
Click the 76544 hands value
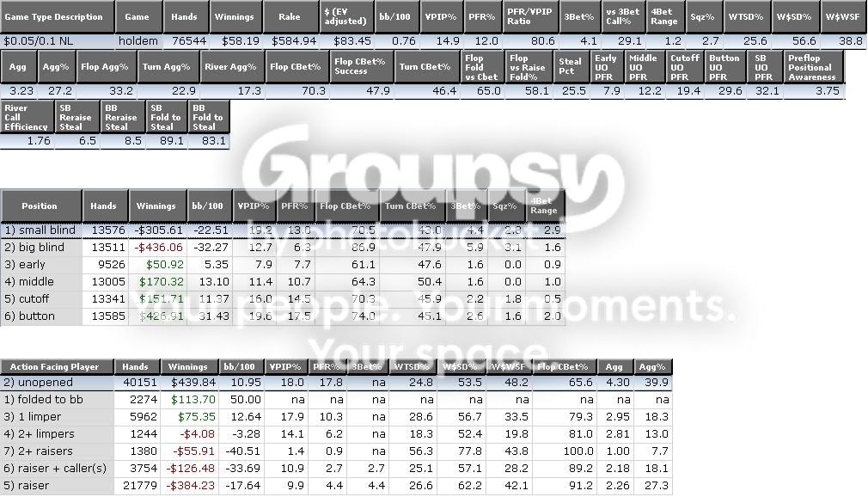[189, 41]
